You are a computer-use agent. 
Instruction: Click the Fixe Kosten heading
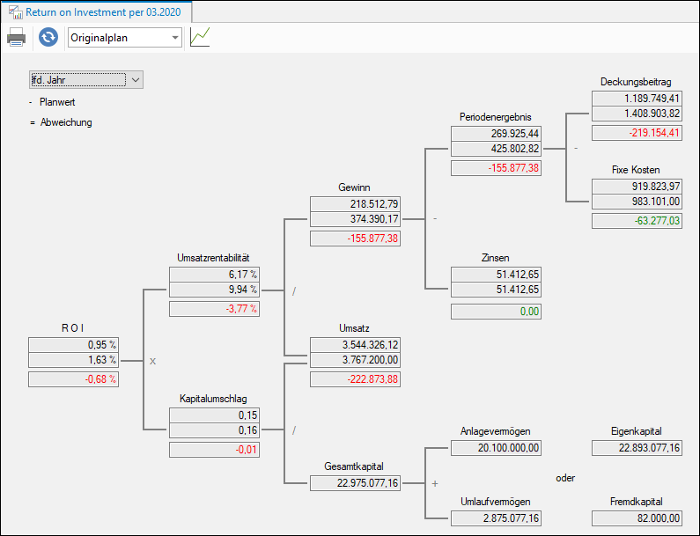pyautogui.click(x=636, y=170)
